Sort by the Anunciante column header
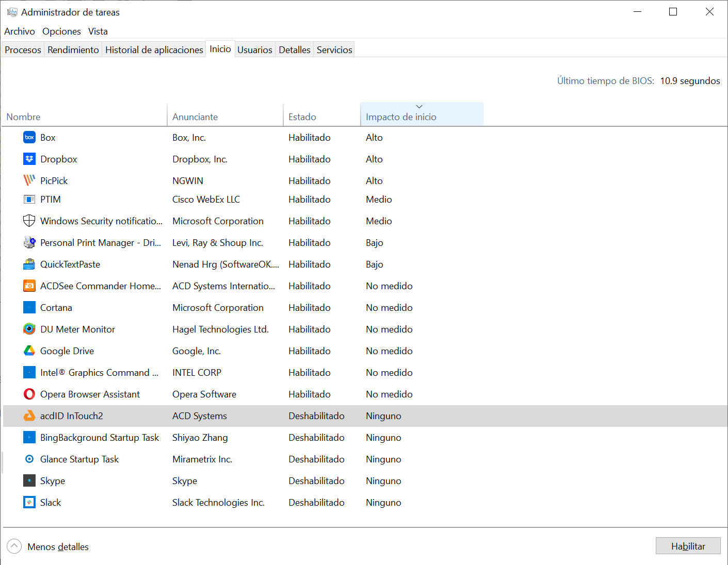 tap(225, 114)
